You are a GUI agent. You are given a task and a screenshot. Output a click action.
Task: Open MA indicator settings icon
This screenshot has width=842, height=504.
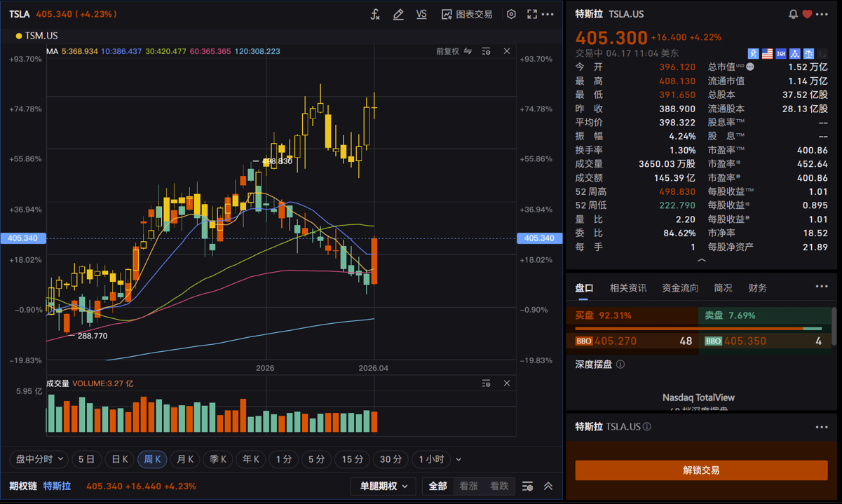pyautogui.click(x=486, y=51)
